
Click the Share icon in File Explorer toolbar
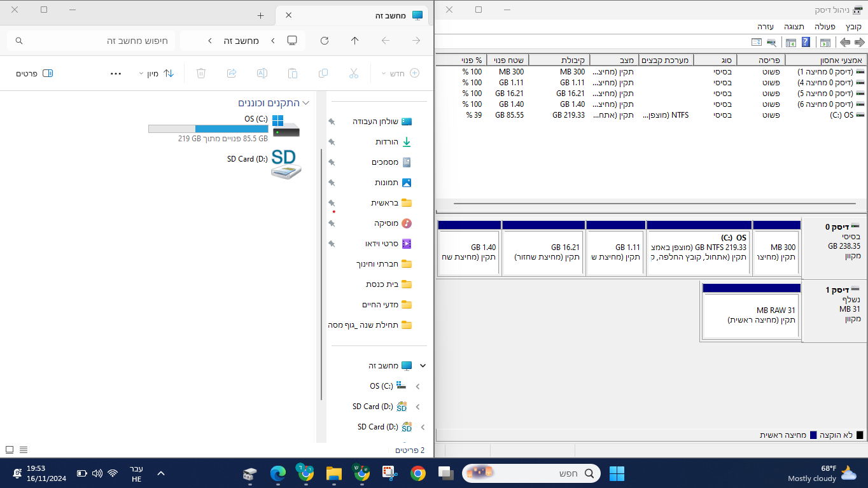coord(232,73)
